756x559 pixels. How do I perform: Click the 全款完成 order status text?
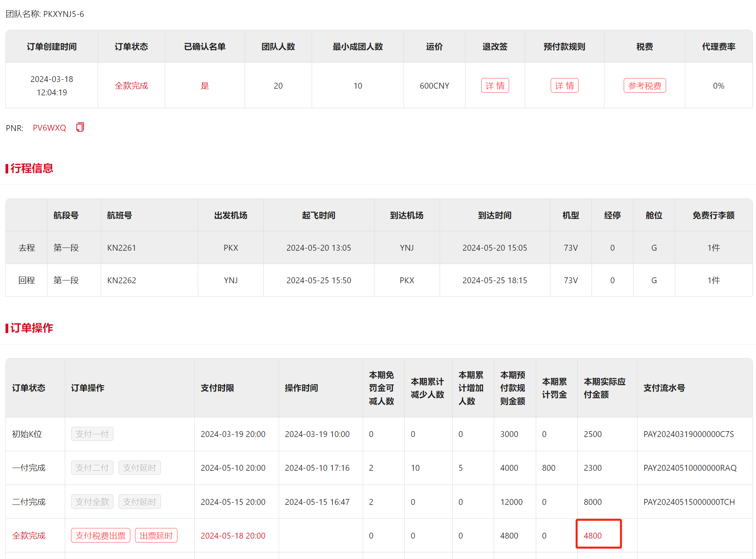[131, 86]
